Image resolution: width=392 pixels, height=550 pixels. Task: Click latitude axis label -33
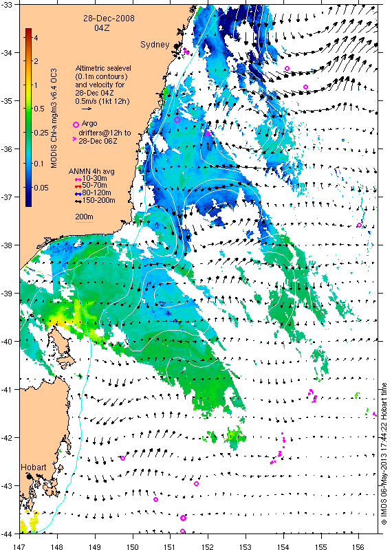(x=6, y=5)
